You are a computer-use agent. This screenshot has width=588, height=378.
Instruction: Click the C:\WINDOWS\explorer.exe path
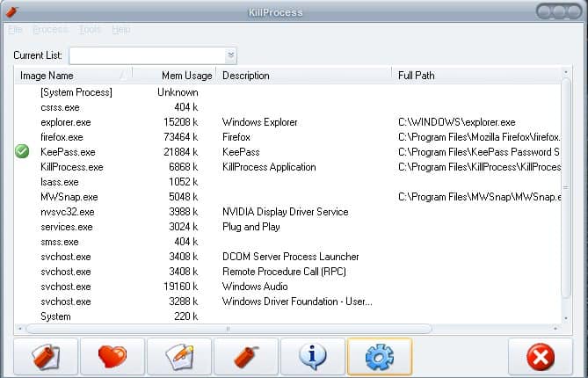point(457,122)
